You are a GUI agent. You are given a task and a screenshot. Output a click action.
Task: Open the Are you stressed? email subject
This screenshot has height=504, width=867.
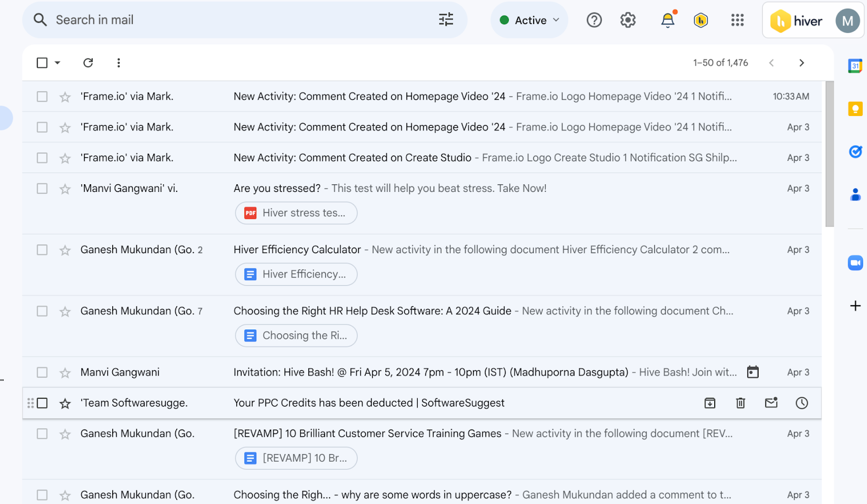click(277, 189)
